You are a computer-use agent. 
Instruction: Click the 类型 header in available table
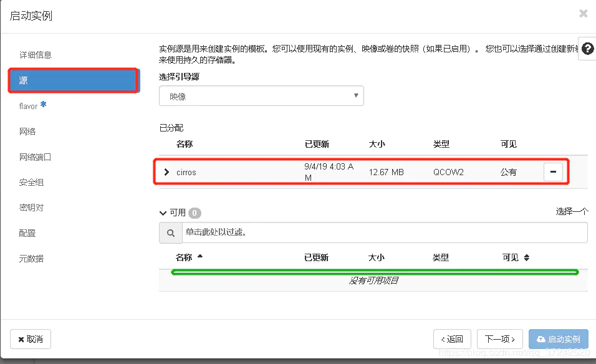click(x=441, y=257)
